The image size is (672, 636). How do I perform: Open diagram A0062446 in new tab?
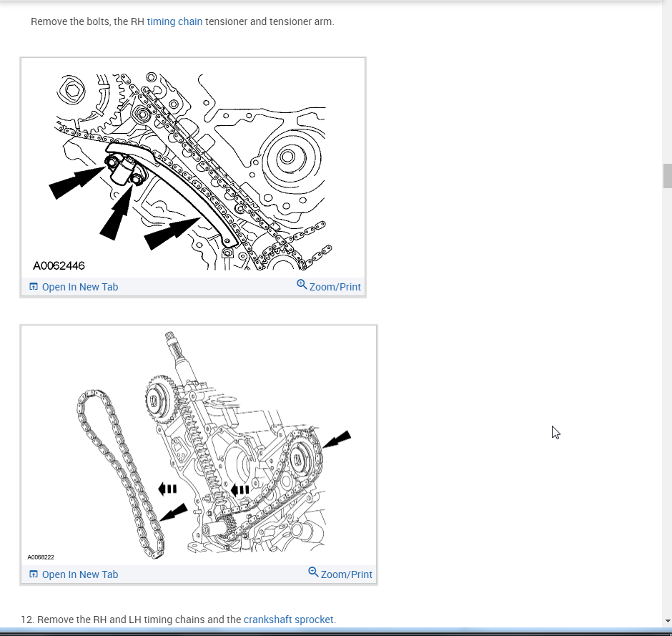point(80,287)
